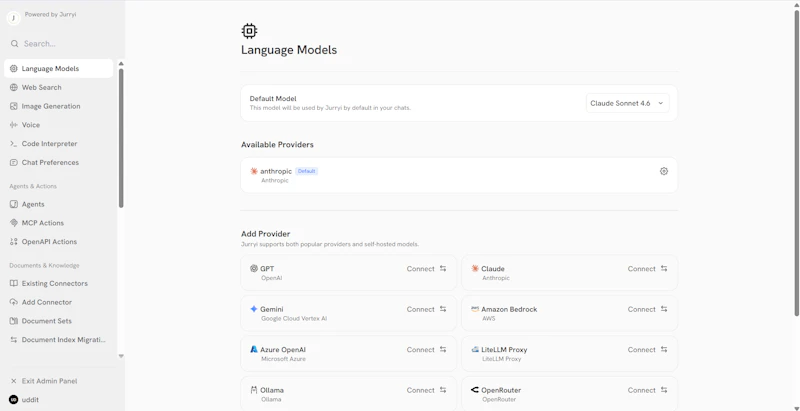Click the Image Generation icon
Screen dimensions: 800x411
[14, 106]
